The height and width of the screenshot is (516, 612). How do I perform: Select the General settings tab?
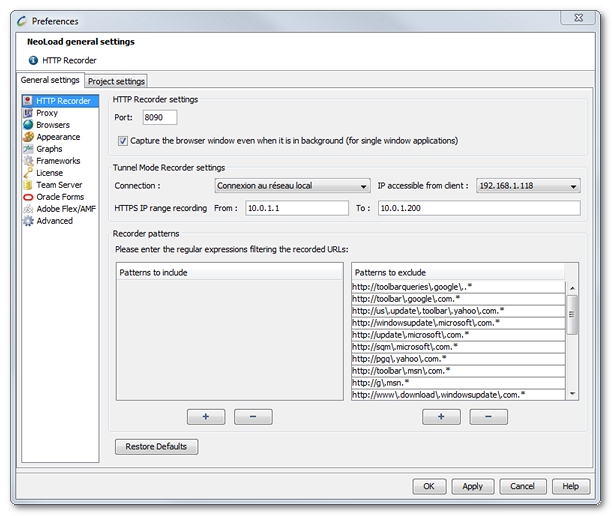(50, 80)
